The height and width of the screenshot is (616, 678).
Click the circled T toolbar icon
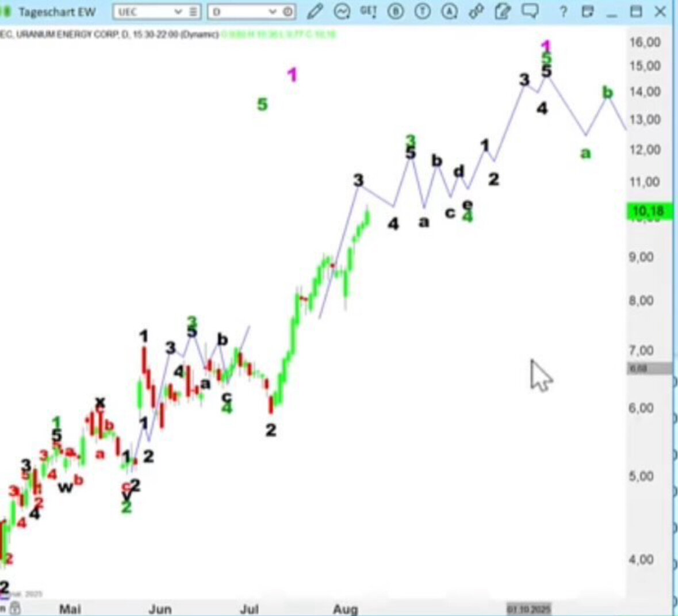423,12
